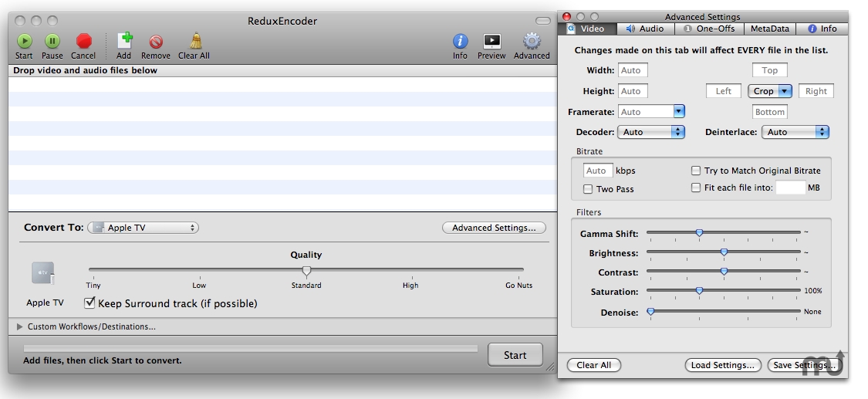868x399 pixels.
Task: Click the Brightness slider handle
Action: click(x=724, y=252)
